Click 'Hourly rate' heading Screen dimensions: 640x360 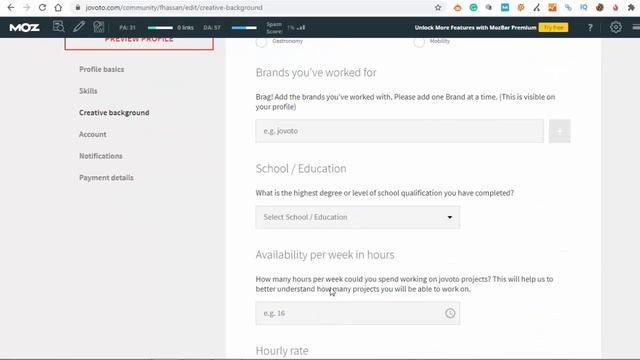pyautogui.click(x=282, y=351)
